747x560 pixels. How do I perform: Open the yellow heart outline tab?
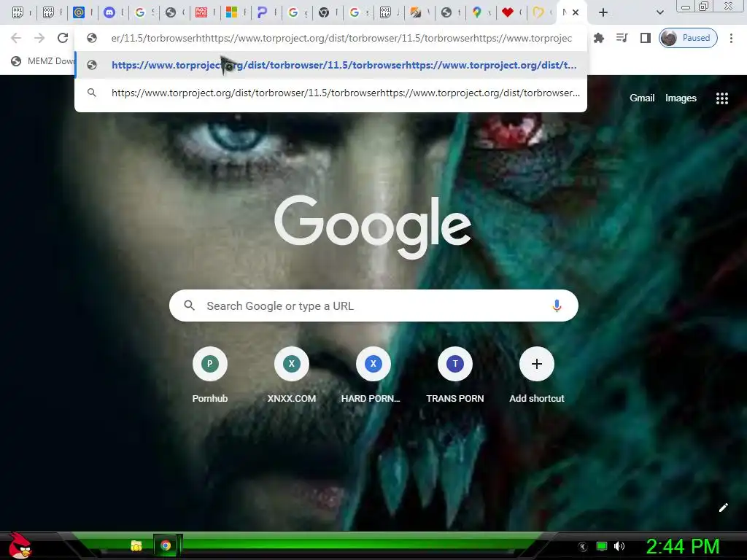tap(538, 13)
